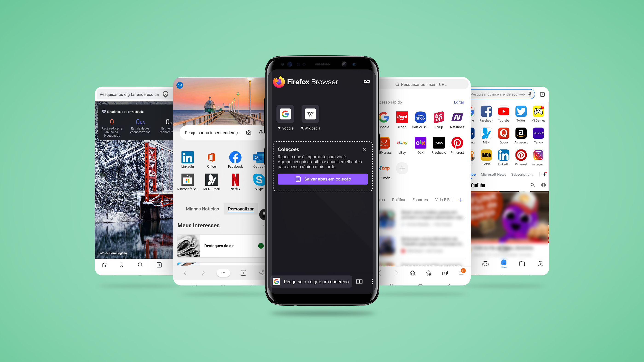Click the Google shortcut icon
Viewport: 644px width, 362px height.
pos(285,114)
